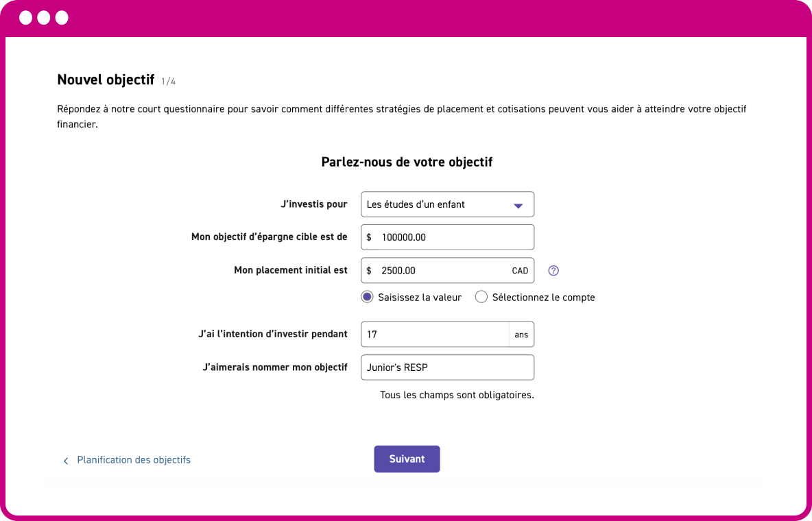Viewport: 812px width, 521px height.
Task: Open the "J'investis pour" dropdown
Action: pyautogui.click(x=447, y=204)
